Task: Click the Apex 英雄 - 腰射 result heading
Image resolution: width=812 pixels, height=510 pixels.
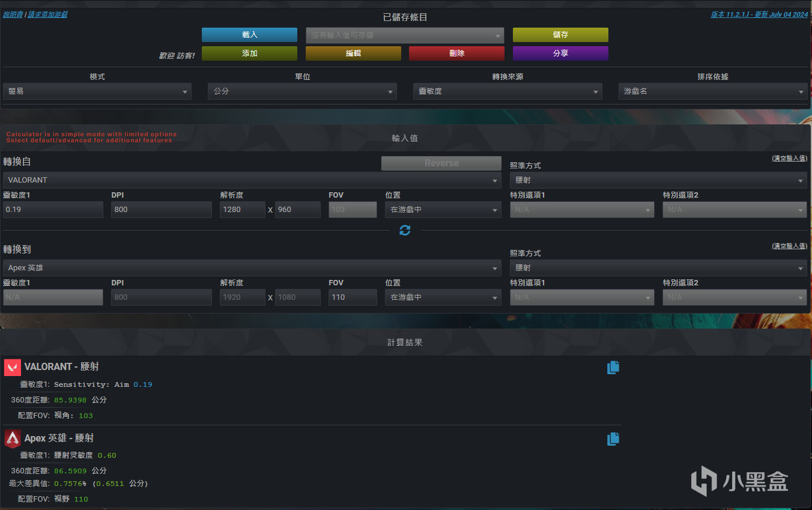Action: [59, 438]
